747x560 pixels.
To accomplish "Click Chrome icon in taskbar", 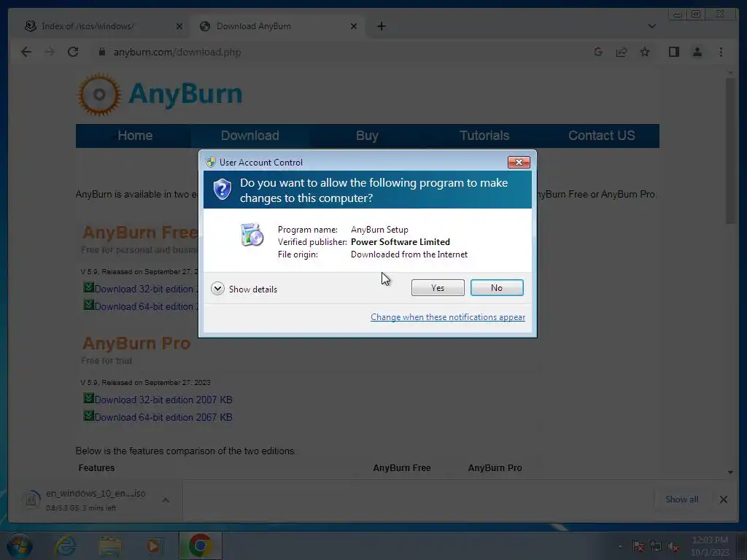I will (200, 546).
